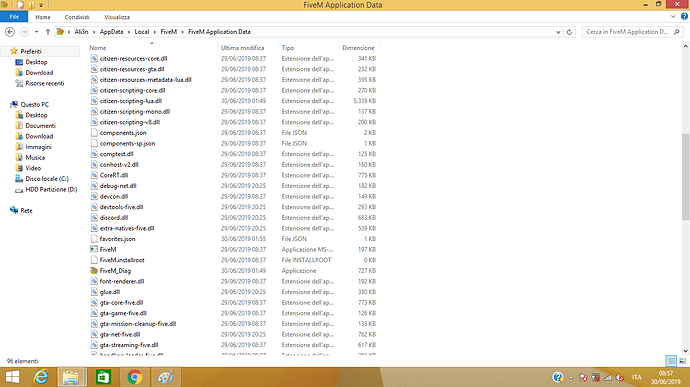Select Questo PC in navigation pane
Image resolution: width=690 pixels, height=387 pixels.
pyautogui.click(x=34, y=104)
